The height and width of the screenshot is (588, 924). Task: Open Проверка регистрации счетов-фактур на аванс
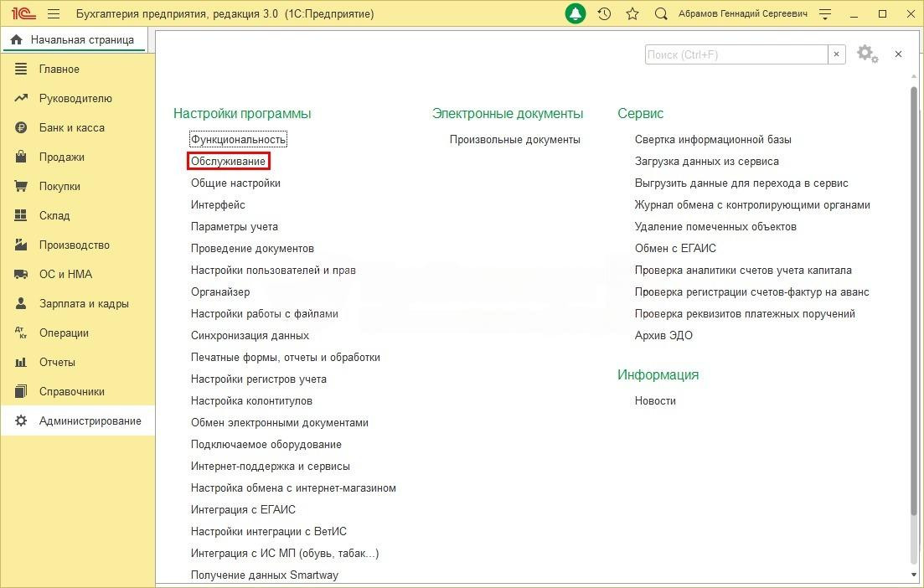[752, 292]
